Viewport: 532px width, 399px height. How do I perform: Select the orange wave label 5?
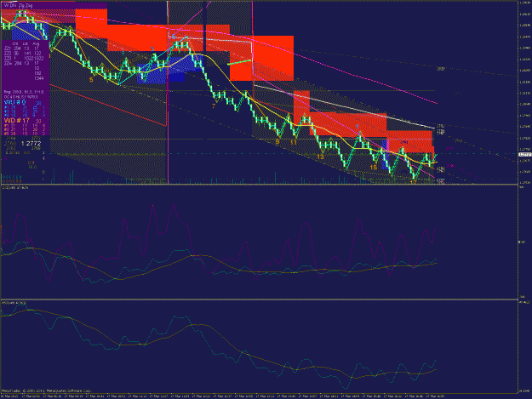tap(91, 80)
